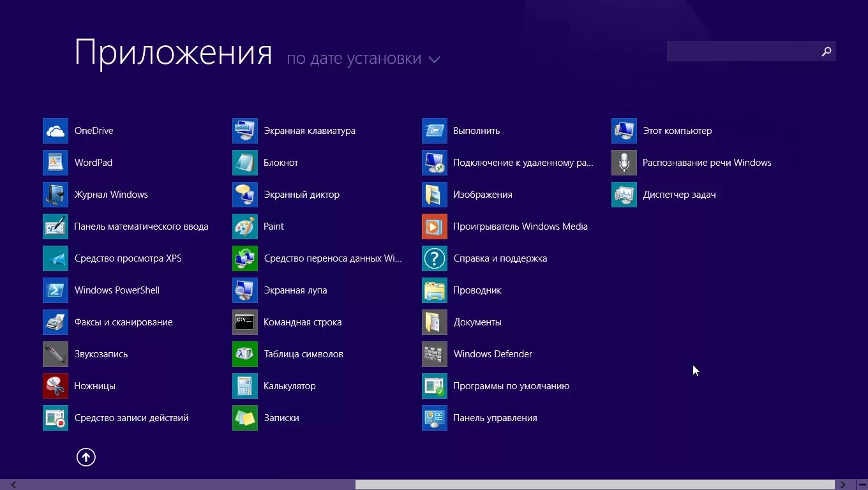The height and width of the screenshot is (490, 868).
Task: Click the Windows Defender wall icon
Action: coord(435,354)
